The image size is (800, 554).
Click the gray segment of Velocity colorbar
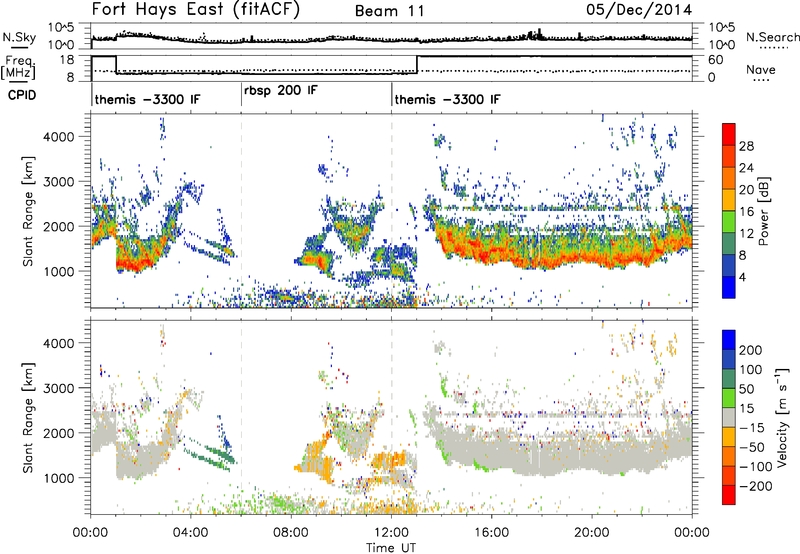[x=729, y=418]
